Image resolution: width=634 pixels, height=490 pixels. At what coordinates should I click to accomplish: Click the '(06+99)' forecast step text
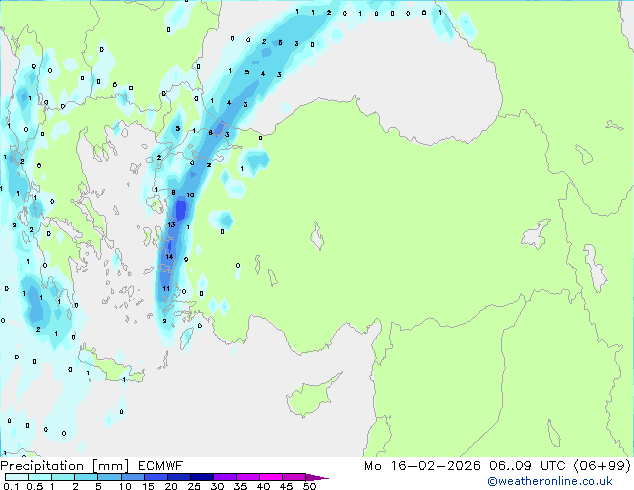point(602,466)
